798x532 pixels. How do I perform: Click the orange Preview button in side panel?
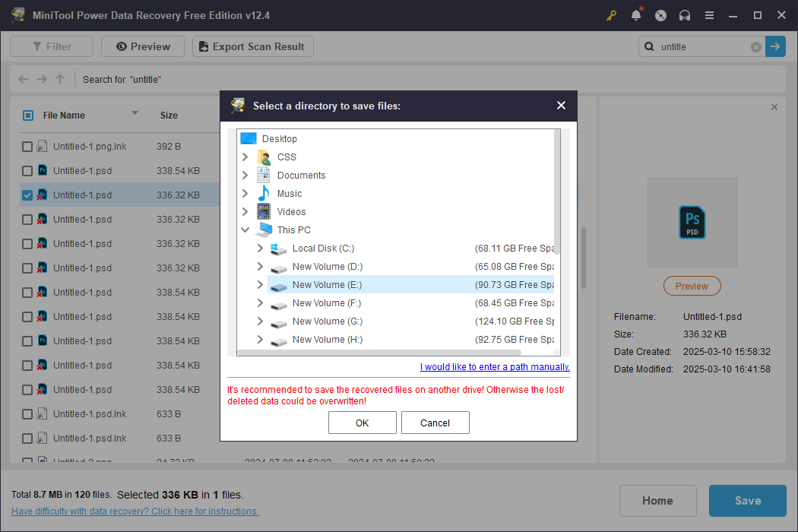tap(692, 286)
